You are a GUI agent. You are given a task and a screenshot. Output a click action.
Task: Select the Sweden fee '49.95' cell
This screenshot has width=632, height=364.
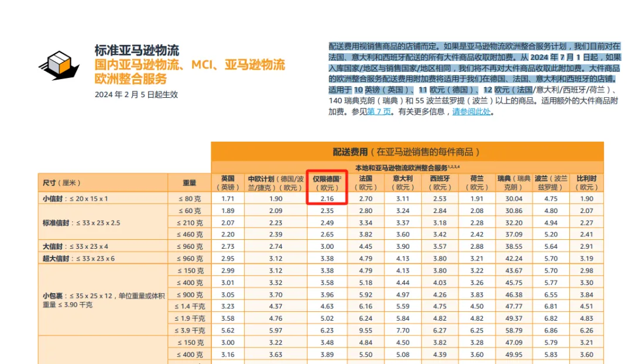pos(514,355)
